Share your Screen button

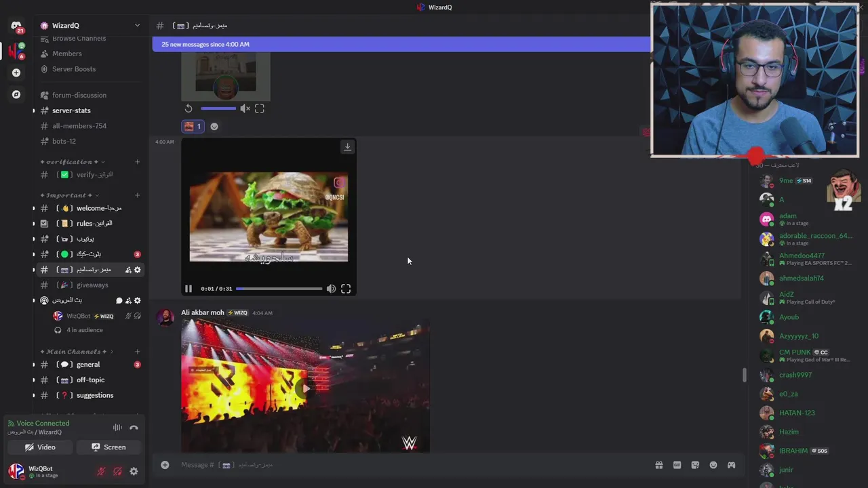(x=108, y=447)
